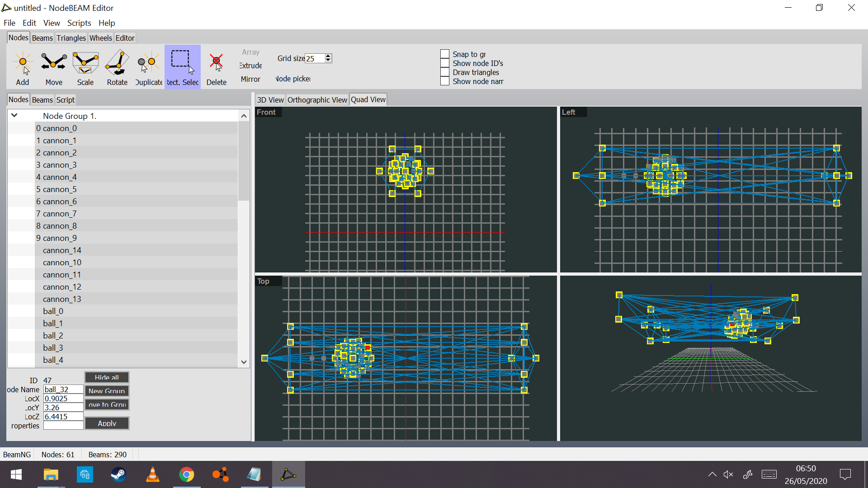Screen dimensions: 868x488
Task: Select the Add node tool
Action: (23, 67)
